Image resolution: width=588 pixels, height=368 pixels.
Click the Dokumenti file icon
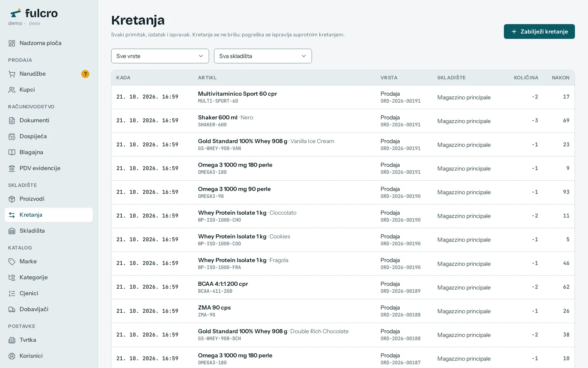click(12, 121)
